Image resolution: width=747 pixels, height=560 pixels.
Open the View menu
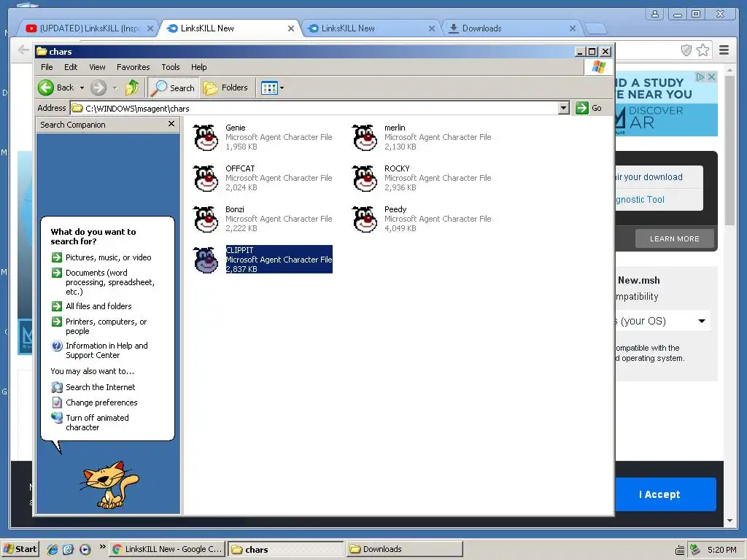[x=97, y=67]
